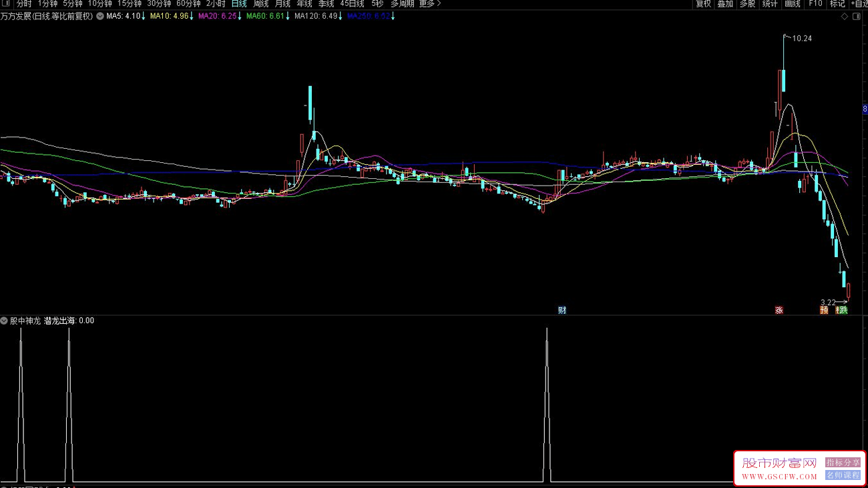Image resolution: width=868 pixels, height=488 pixels.
Task: Click the red 涨 event marker
Action: tap(779, 310)
